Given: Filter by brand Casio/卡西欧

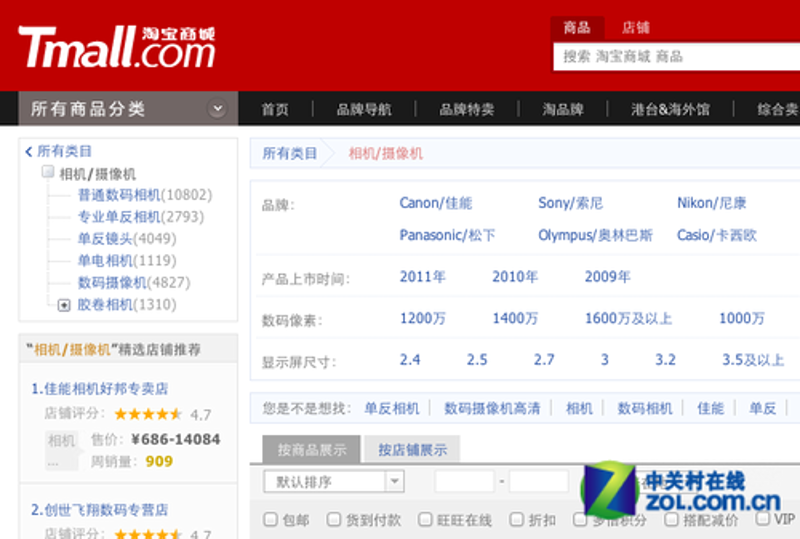Looking at the screenshot, I should click(x=717, y=235).
